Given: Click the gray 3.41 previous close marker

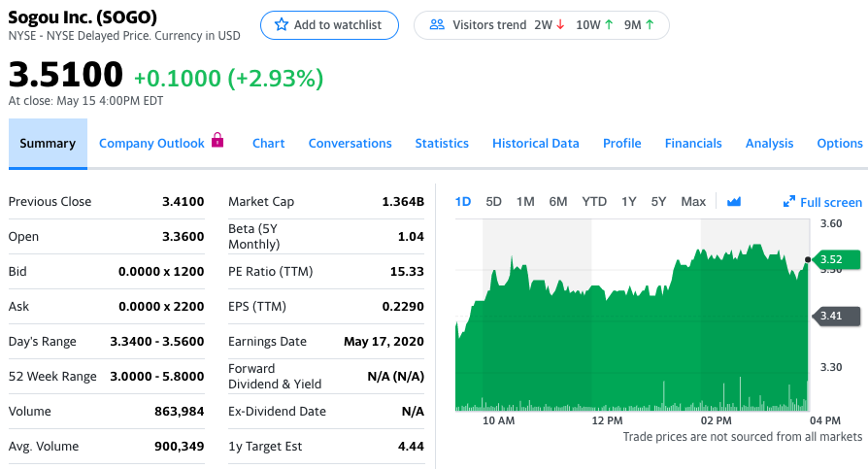Looking at the screenshot, I should coord(836,316).
